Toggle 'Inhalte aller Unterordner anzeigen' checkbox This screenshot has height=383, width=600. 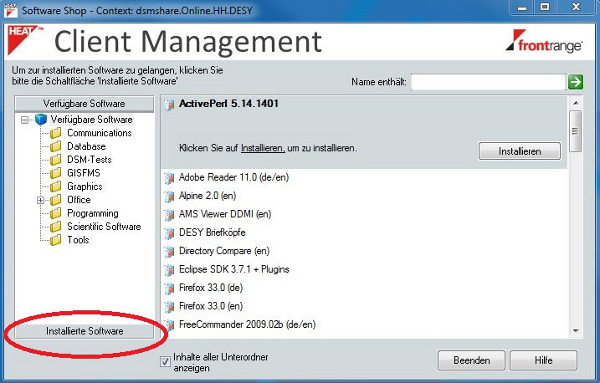[x=165, y=362]
